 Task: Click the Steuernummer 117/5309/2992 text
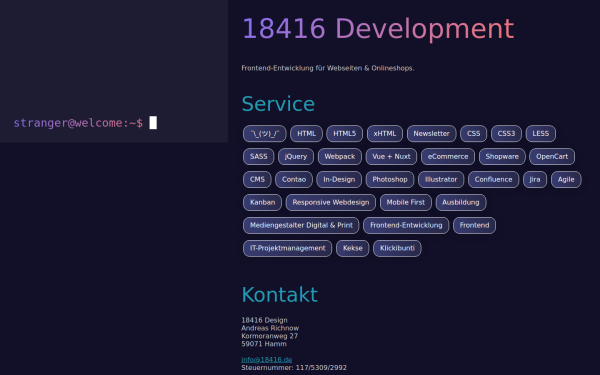(294, 368)
